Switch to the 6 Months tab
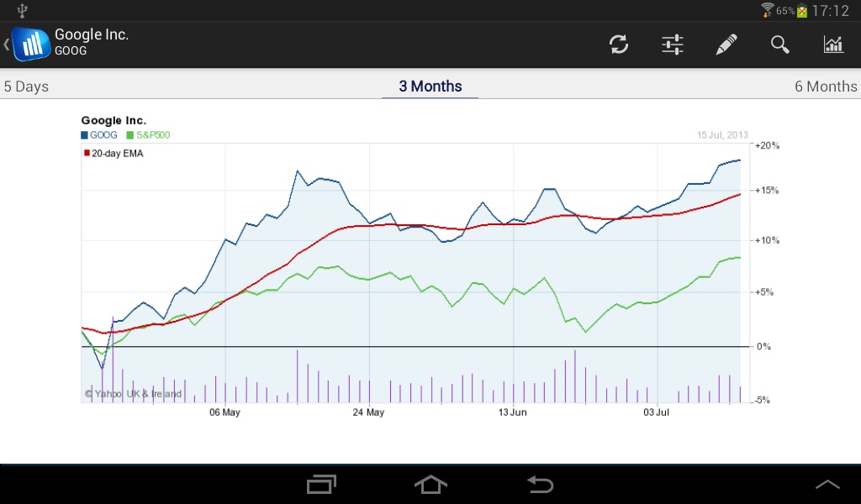The height and width of the screenshot is (504, 861). (826, 87)
